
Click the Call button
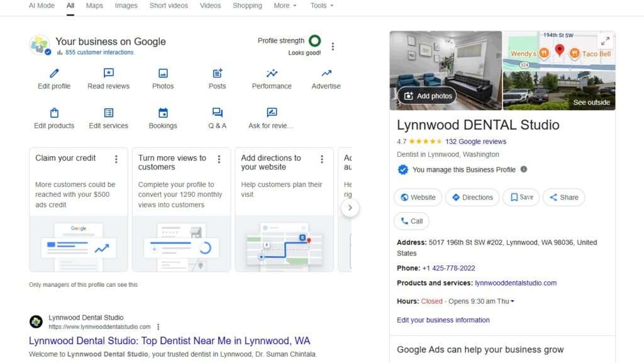[411, 221]
